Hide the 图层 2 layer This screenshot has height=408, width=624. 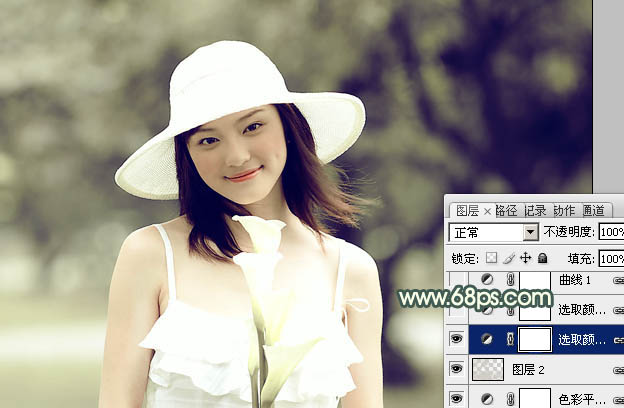pos(457,369)
